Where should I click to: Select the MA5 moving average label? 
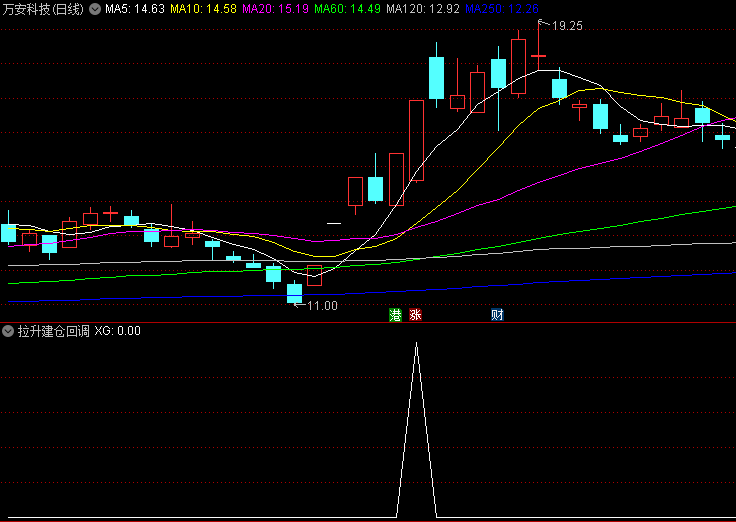pyautogui.click(x=135, y=9)
